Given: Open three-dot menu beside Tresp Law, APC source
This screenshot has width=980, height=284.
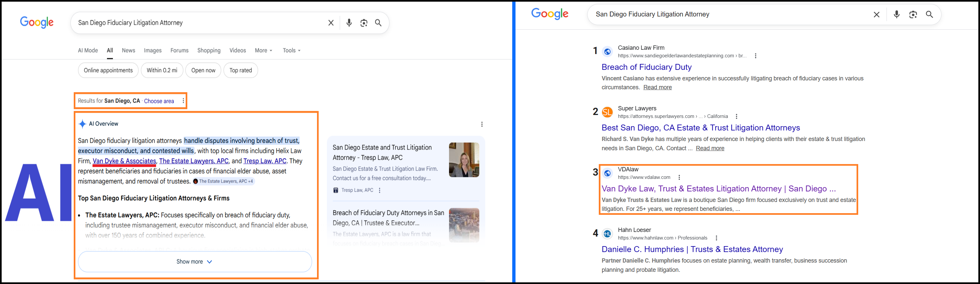Looking at the screenshot, I should [x=380, y=190].
